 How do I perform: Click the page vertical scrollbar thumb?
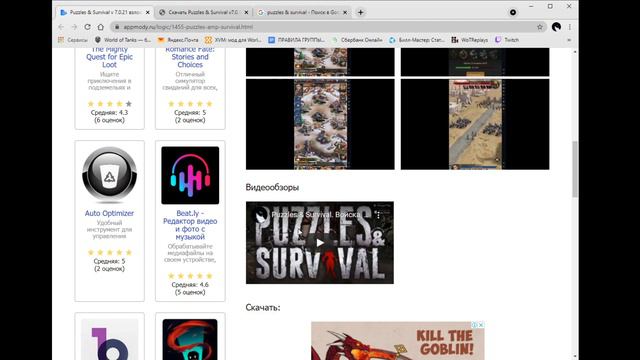[575, 169]
